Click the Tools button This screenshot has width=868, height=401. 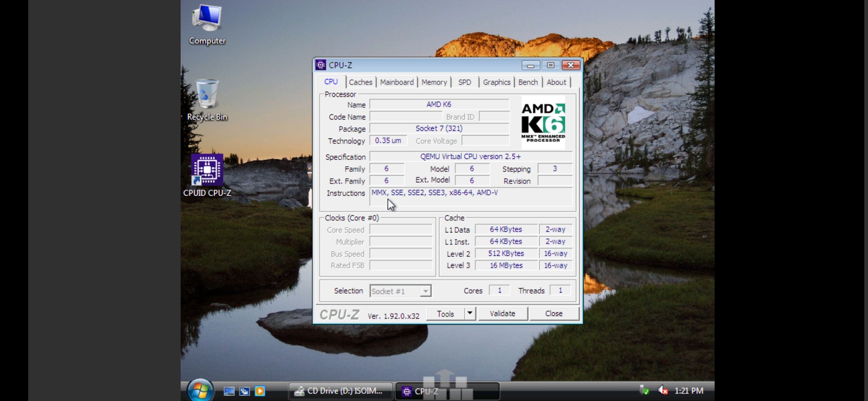[445, 314]
